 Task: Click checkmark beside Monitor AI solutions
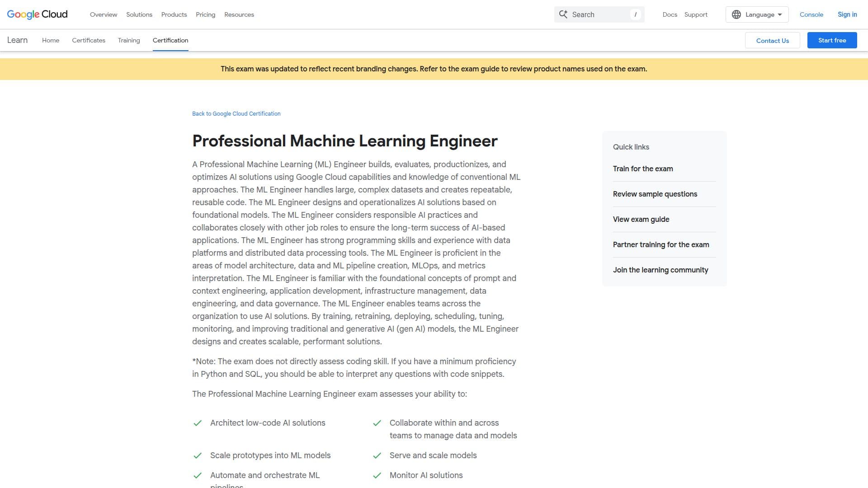pyautogui.click(x=377, y=475)
